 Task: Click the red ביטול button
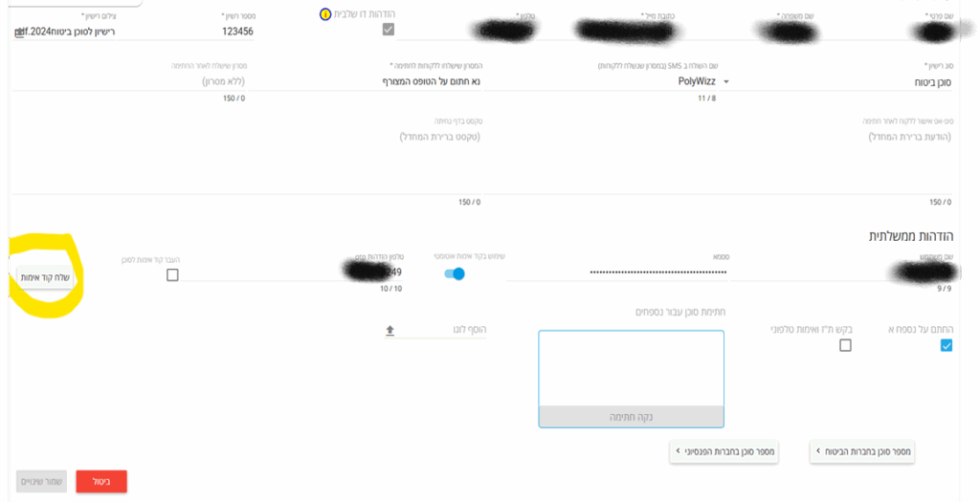click(x=101, y=481)
